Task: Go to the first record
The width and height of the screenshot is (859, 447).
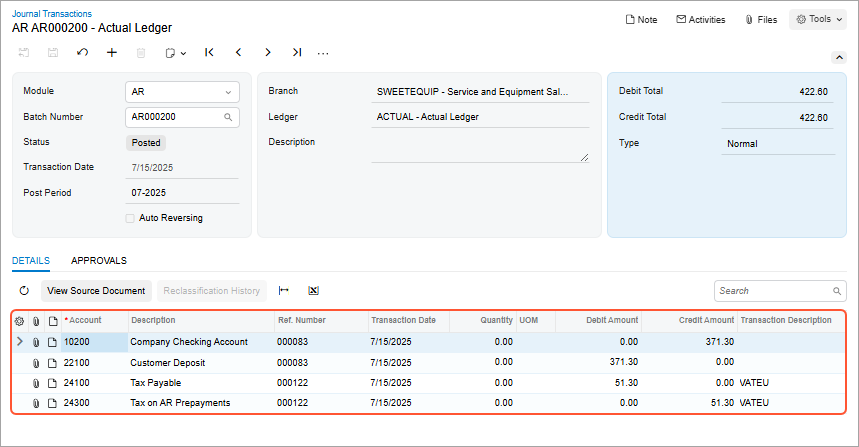Action: click(x=209, y=52)
